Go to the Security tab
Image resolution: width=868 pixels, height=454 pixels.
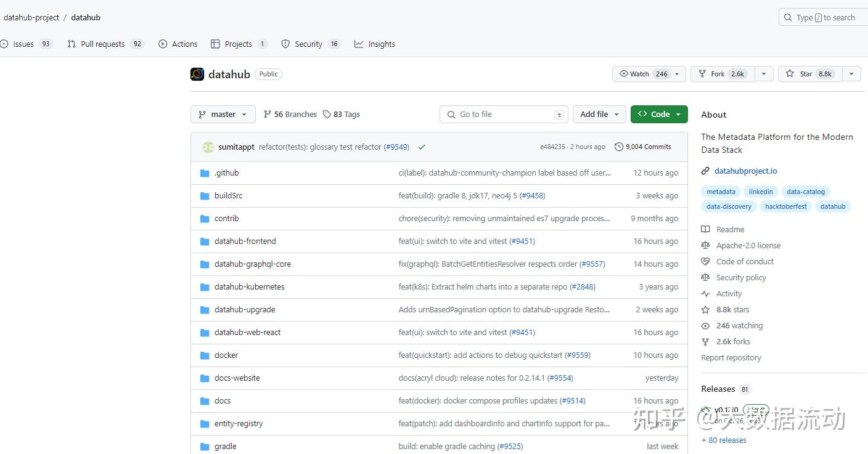click(311, 44)
